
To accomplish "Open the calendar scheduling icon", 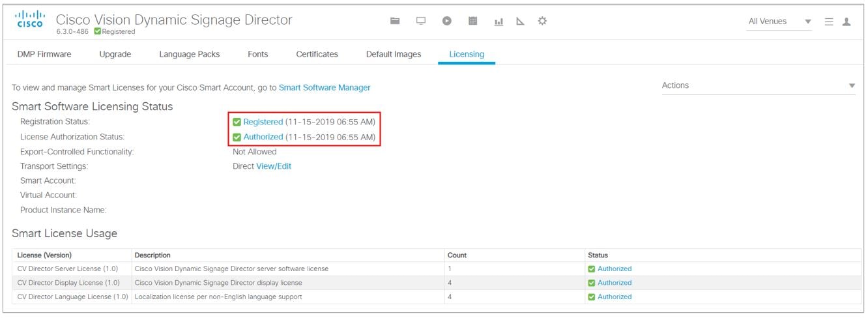I will coord(473,21).
